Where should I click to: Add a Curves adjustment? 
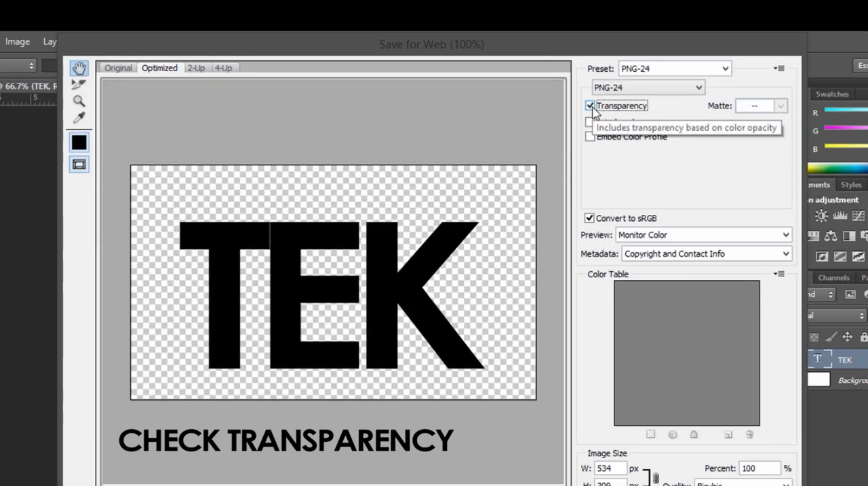(858, 216)
